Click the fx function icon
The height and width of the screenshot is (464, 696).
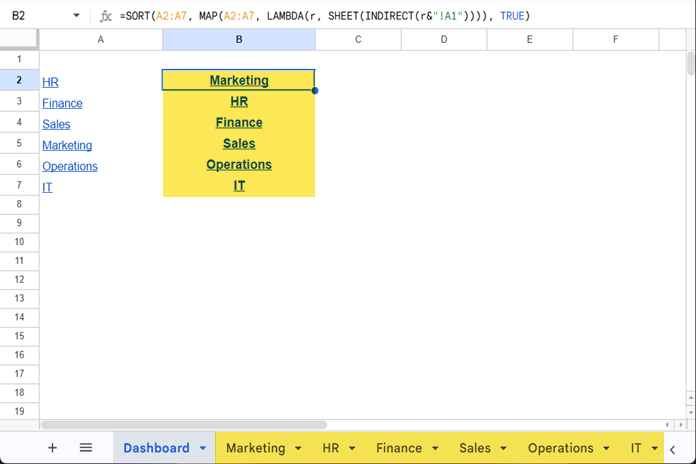[x=105, y=16]
